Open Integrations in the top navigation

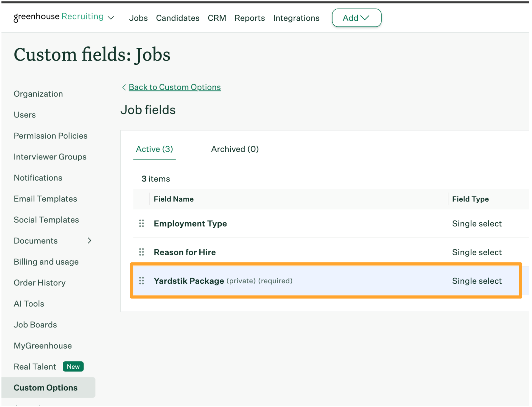pyautogui.click(x=296, y=18)
